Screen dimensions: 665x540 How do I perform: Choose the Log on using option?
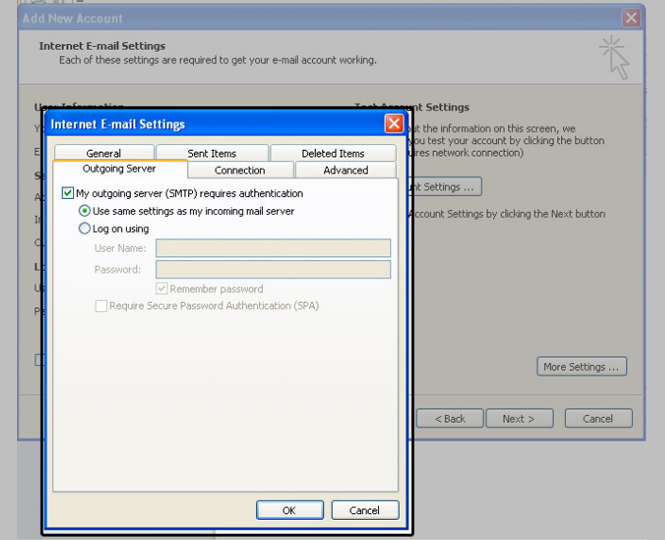(85, 229)
